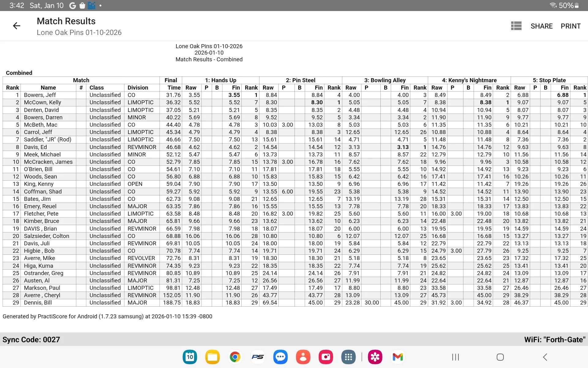Tap the back arrow in header
The height and width of the screenshot is (368, 588).
point(17,26)
